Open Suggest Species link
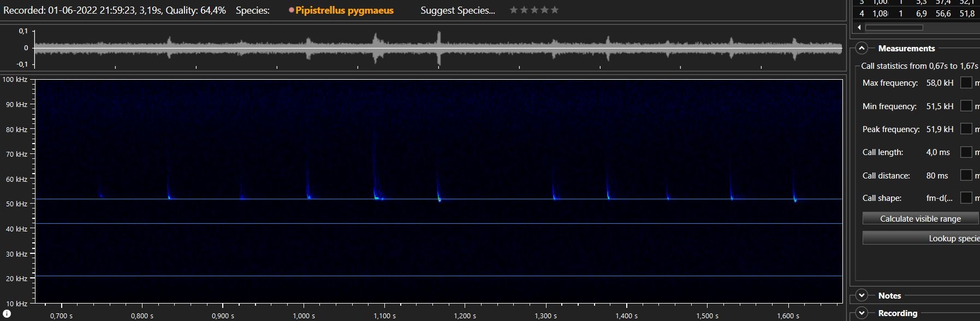The height and width of the screenshot is (321, 980). (458, 10)
